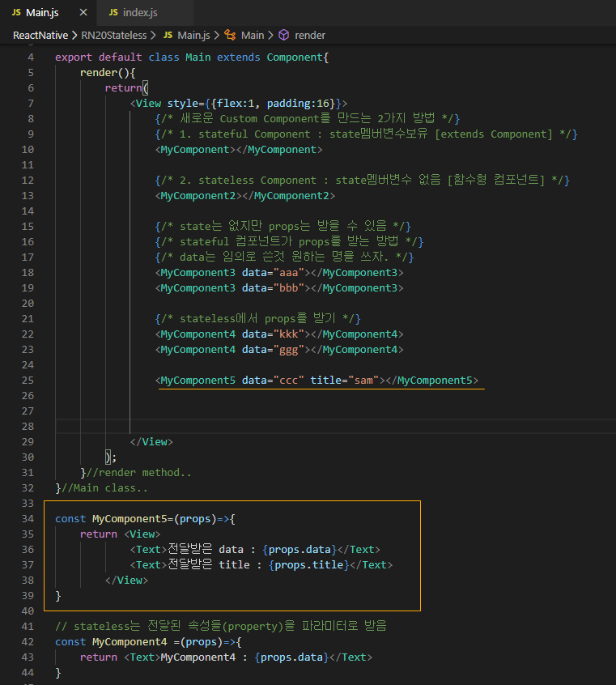The image size is (616, 685).
Task: Click the render method cube icon
Action: pos(284,35)
